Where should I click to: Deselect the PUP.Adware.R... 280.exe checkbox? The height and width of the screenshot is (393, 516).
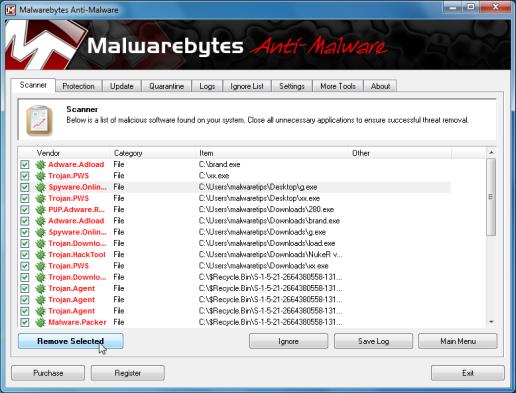point(25,210)
